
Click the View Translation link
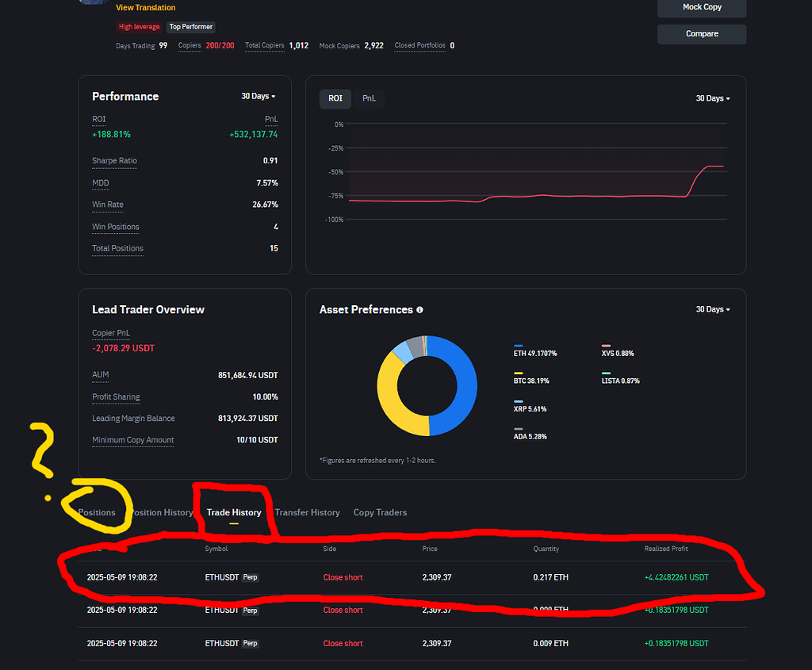click(x=145, y=7)
